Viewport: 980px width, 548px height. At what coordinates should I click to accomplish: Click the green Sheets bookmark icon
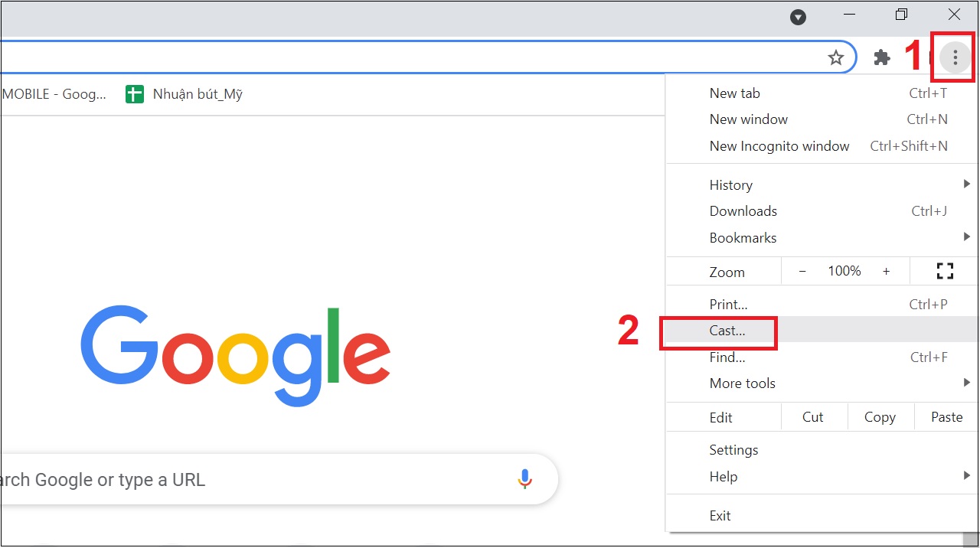(x=135, y=95)
